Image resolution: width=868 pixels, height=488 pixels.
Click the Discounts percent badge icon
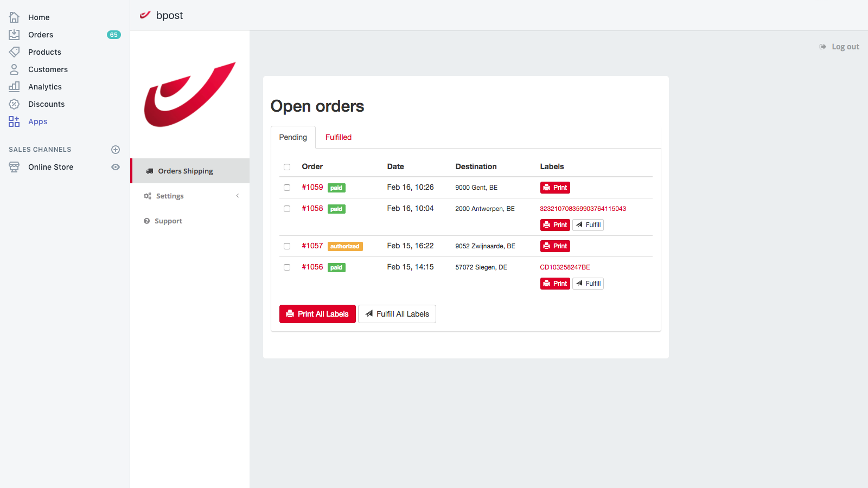[x=14, y=104]
